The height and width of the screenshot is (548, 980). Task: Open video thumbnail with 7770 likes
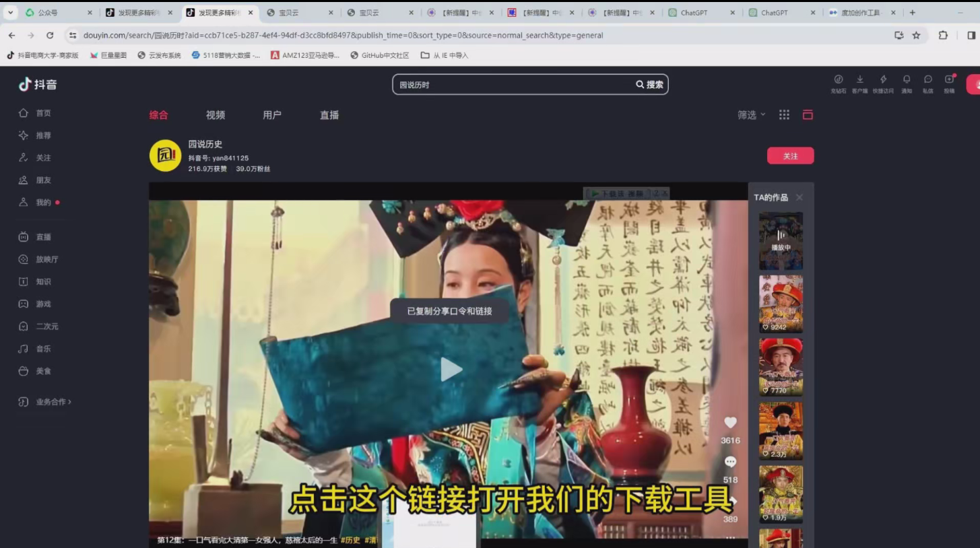pyautogui.click(x=781, y=367)
